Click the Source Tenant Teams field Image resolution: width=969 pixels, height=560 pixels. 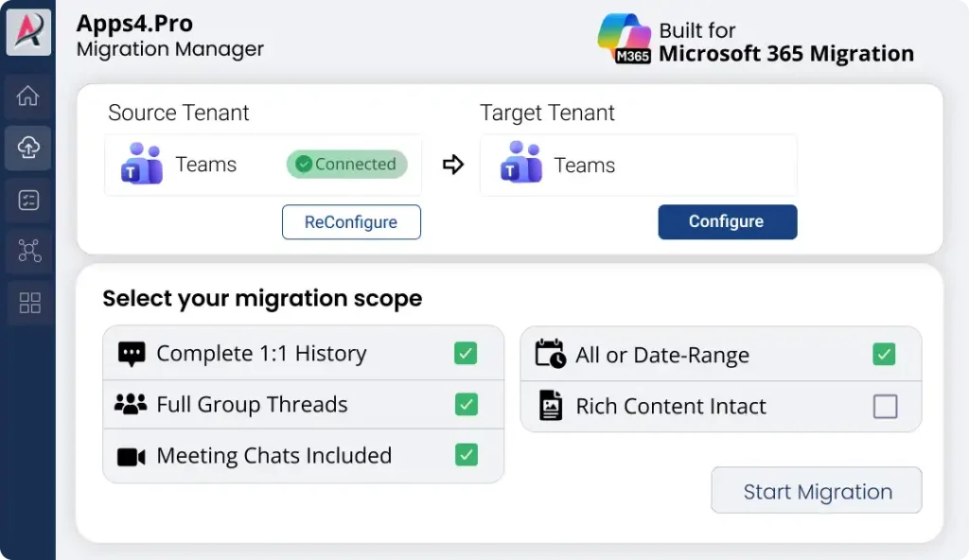pos(263,165)
